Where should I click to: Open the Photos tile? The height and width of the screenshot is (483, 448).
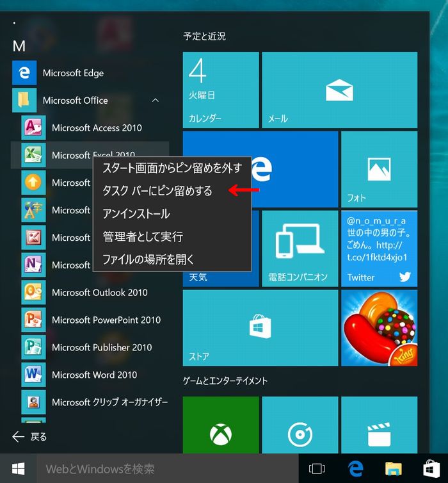tap(379, 169)
